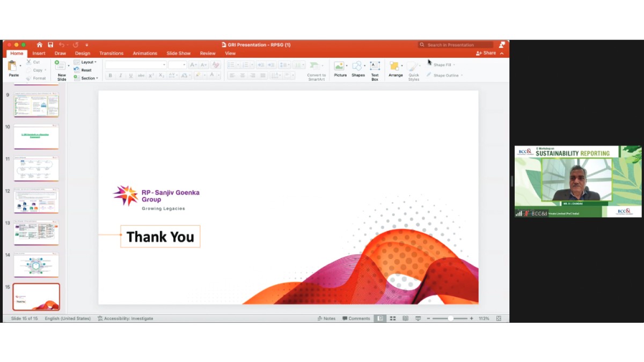Image resolution: width=644 pixels, height=362 pixels.
Task: Open the Insert tab
Action: pos(39,53)
